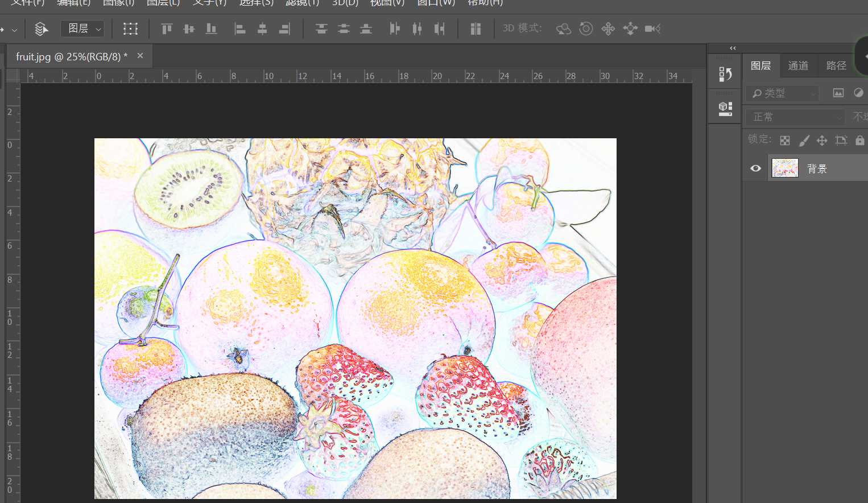Toggle prevent artboard auto-nesting lock
Screen dimensions: 868x503
841,140
